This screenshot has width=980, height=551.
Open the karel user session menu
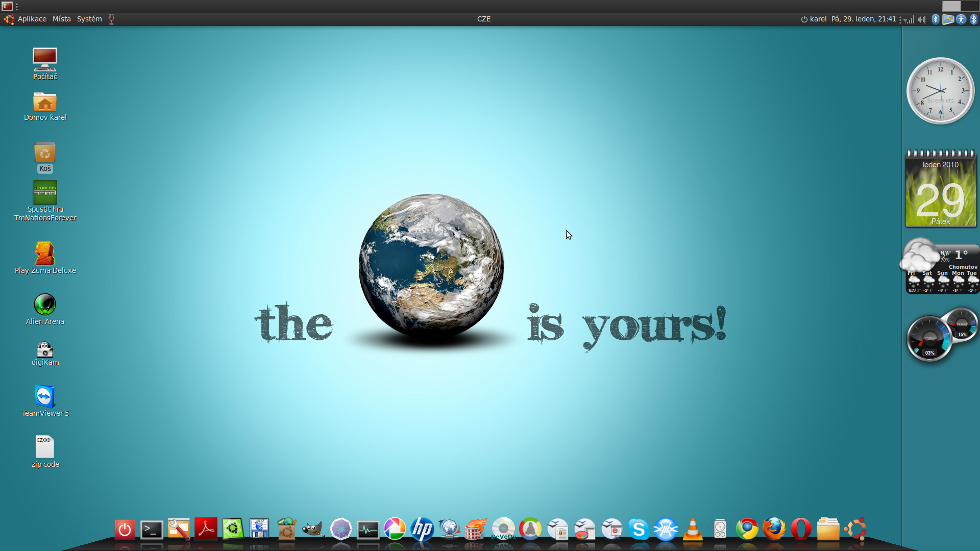(814, 19)
